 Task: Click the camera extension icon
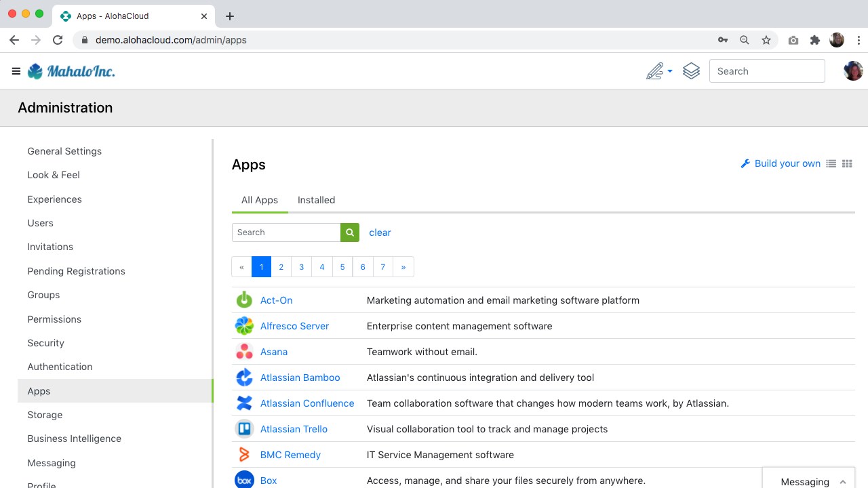tap(793, 40)
